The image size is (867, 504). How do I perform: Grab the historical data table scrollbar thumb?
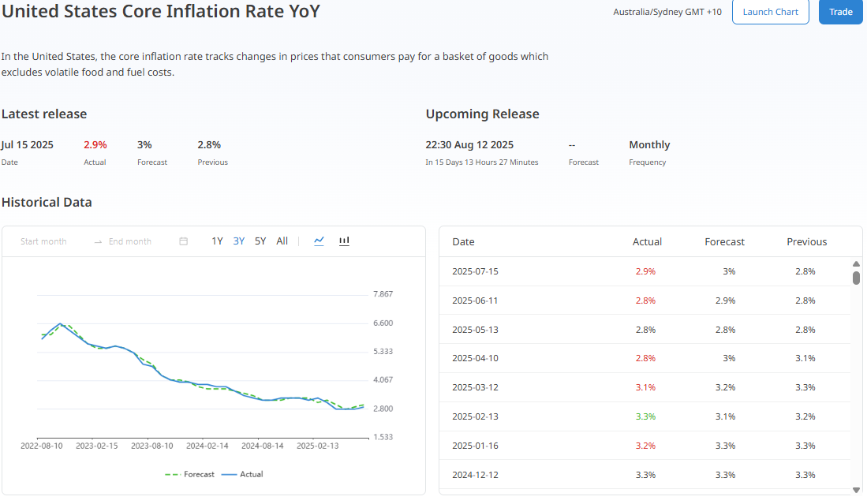pyautogui.click(x=856, y=278)
